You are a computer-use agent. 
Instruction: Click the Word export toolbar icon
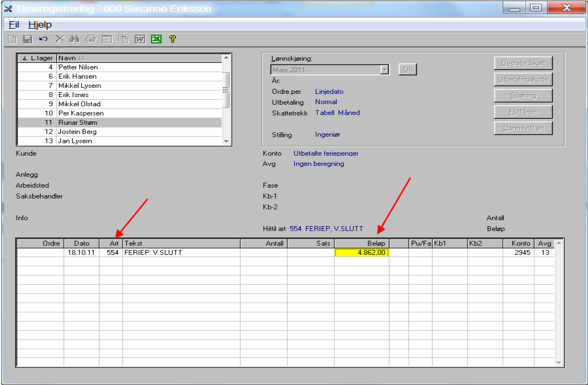coord(140,39)
